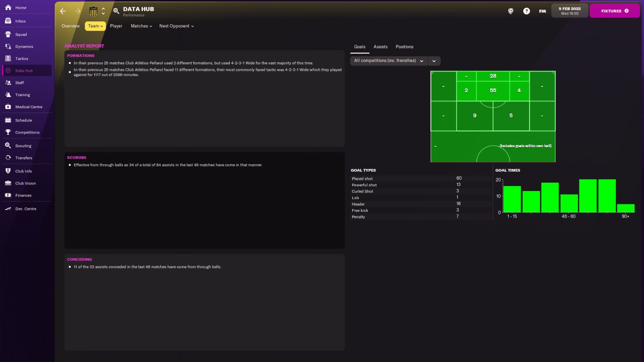The image size is (644, 362).
Task: Switch to the Assists tab
Action: click(380, 47)
